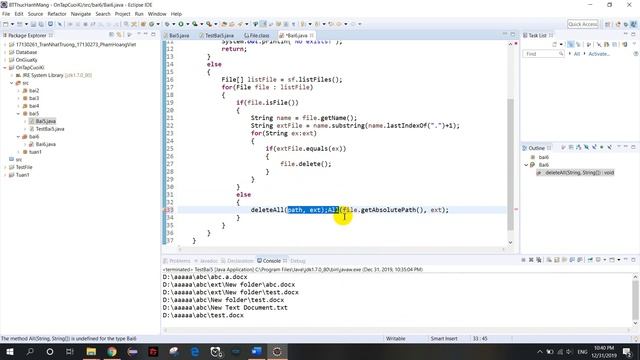Close the Bai6.java editor tab
The image size is (640, 360).
[311, 36]
